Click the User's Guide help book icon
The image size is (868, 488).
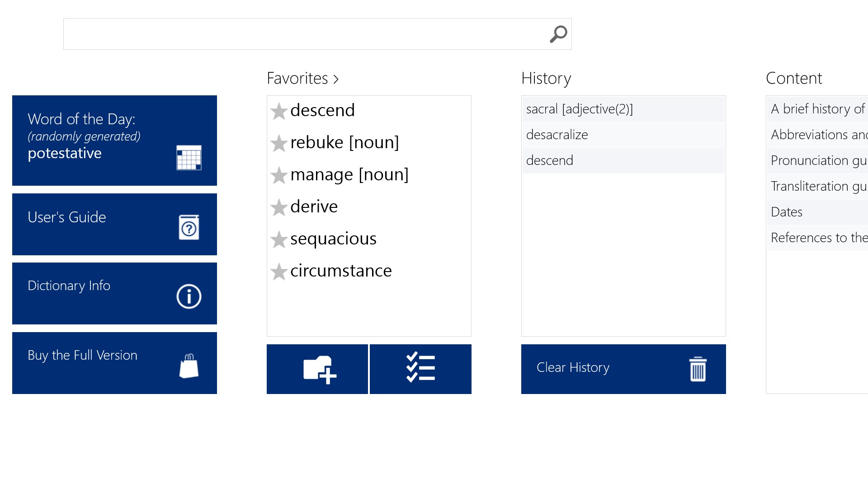(x=189, y=228)
